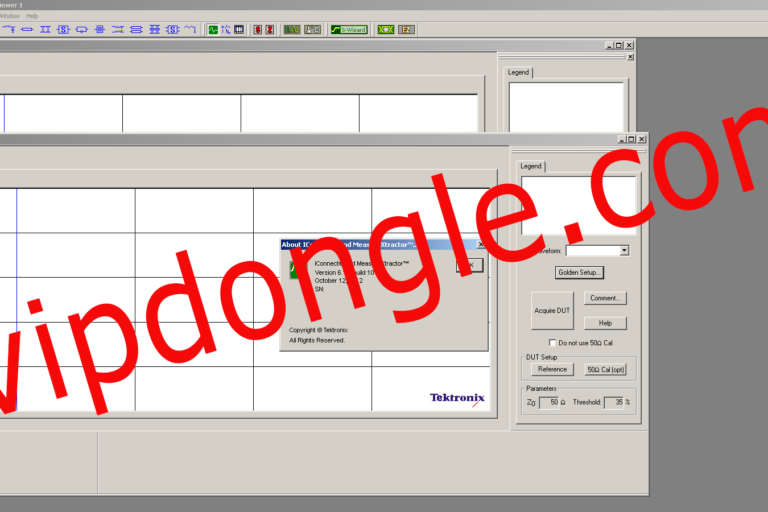Click the EZ toolbar icon

(x=406, y=30)
